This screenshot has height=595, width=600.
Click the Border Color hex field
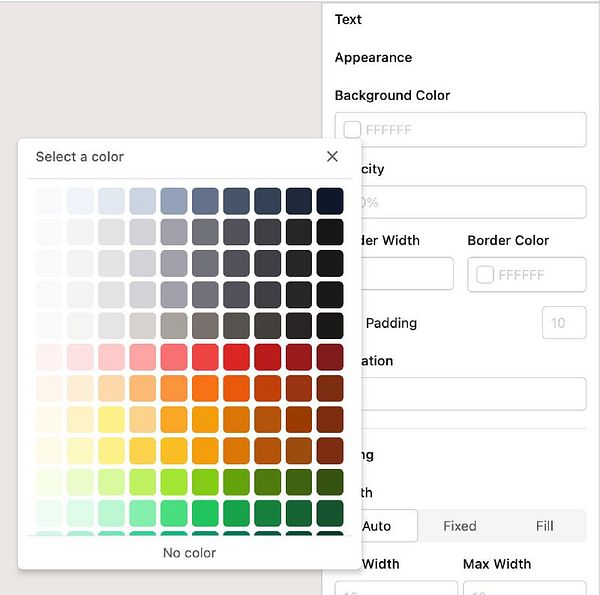(x=527, y=274)
